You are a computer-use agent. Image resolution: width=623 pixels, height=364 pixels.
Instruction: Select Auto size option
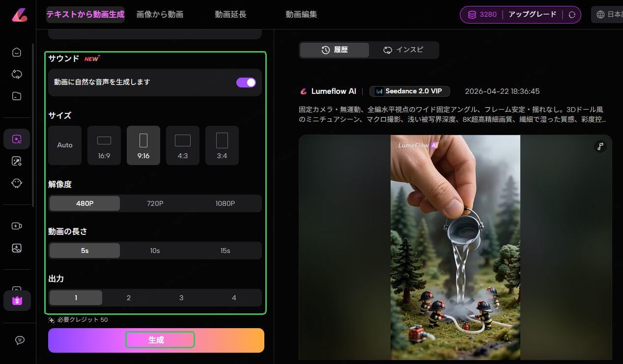click(x=65, y=145)
